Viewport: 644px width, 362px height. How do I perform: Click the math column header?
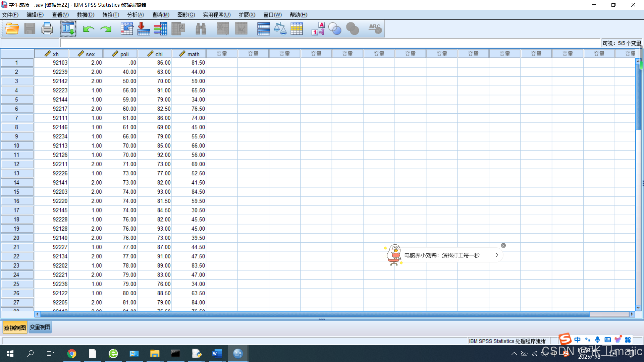[190, 54]
